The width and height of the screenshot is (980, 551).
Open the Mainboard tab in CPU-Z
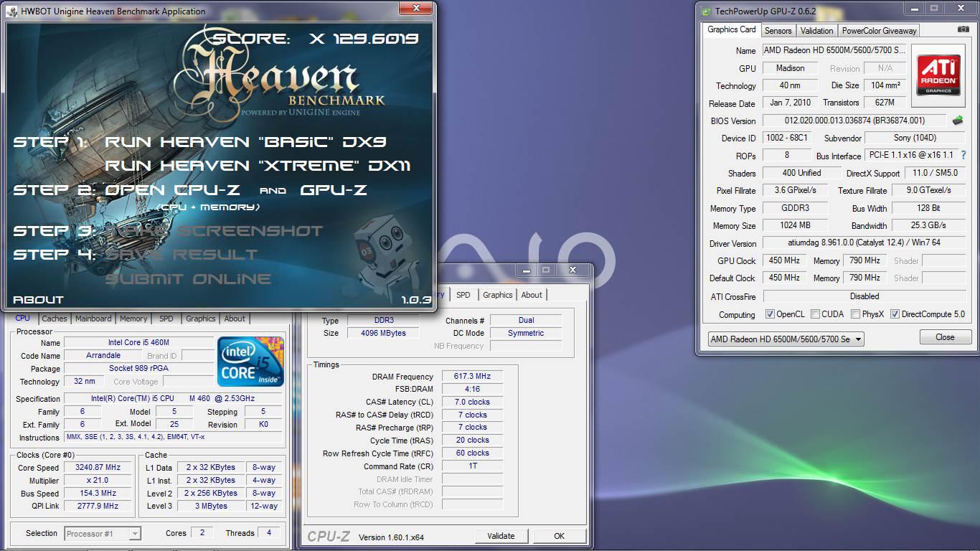(93, 319)
